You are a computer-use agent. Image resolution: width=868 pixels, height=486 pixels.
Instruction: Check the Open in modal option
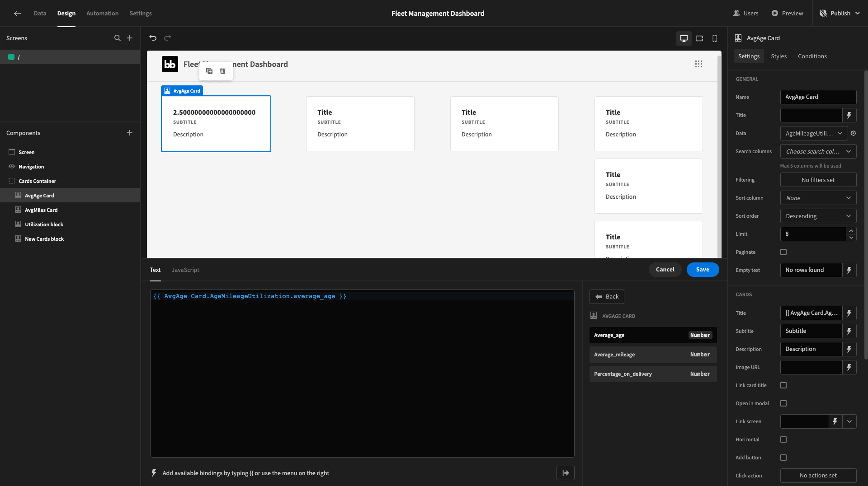[x=783, y=403]
